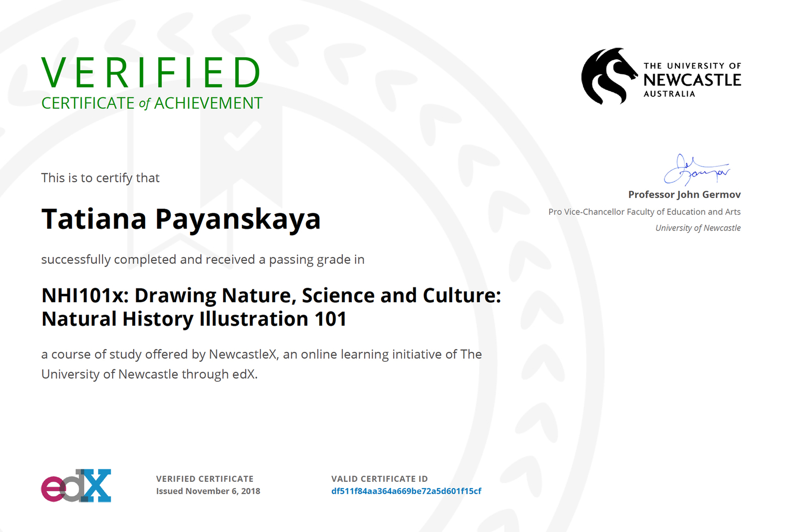Click the a course of study offered by NewcastleX line

pos(261,354)
